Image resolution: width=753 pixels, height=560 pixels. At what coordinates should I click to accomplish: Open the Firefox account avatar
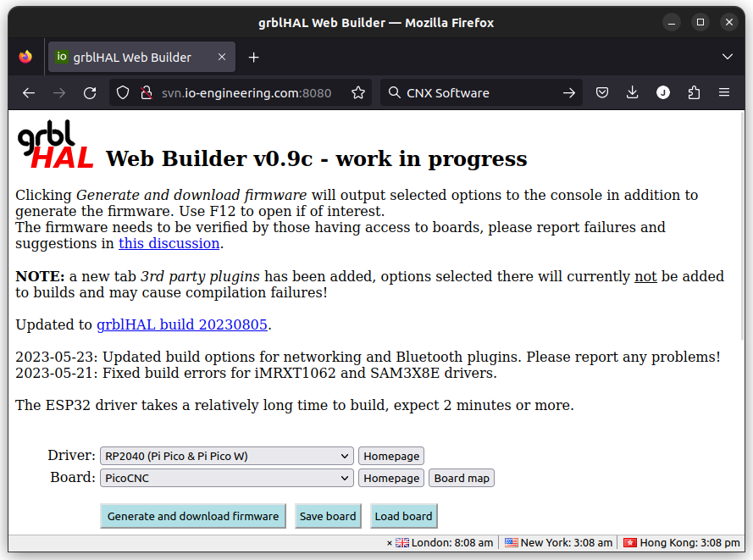click(x=663, y=92)
